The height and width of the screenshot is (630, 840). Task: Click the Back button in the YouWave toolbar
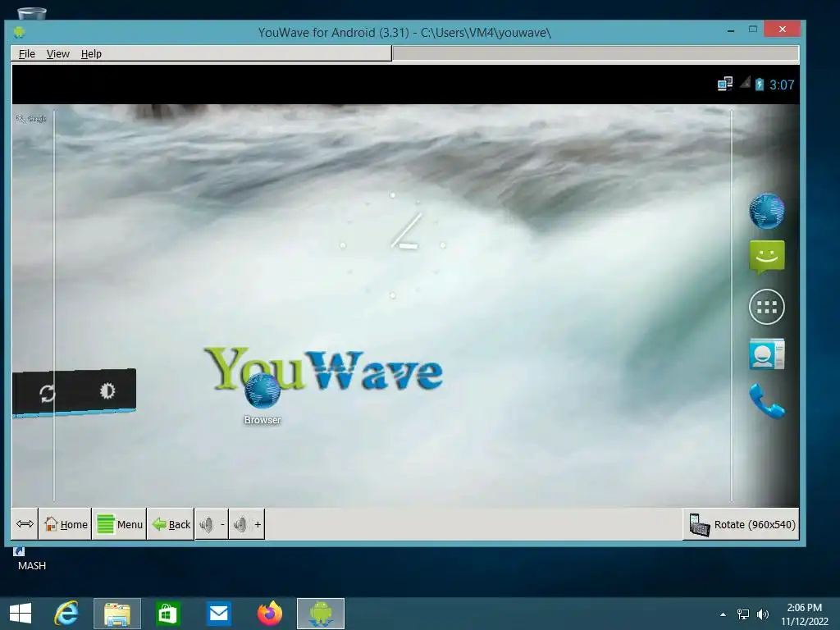tap(171, 524)
